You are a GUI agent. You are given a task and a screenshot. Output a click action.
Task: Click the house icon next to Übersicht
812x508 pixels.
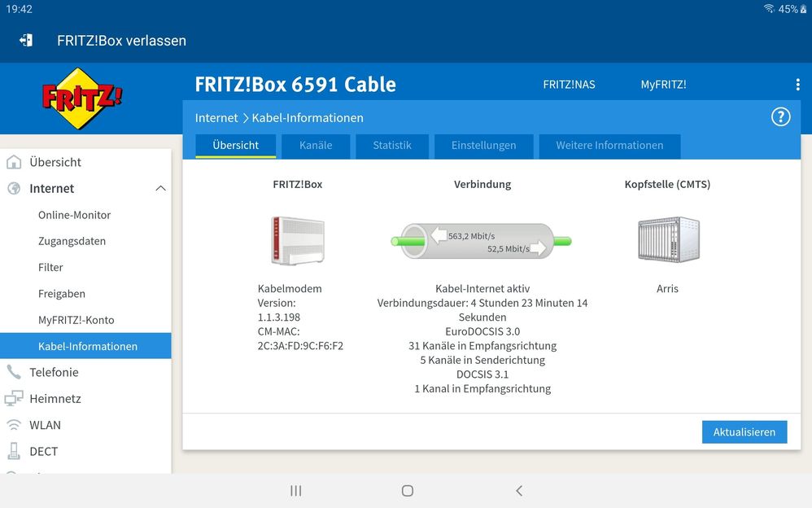tap(14, 162)
